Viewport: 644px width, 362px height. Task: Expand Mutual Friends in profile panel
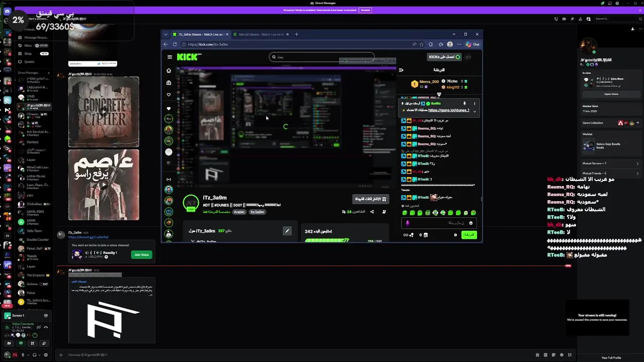click(x=611, y=173)
